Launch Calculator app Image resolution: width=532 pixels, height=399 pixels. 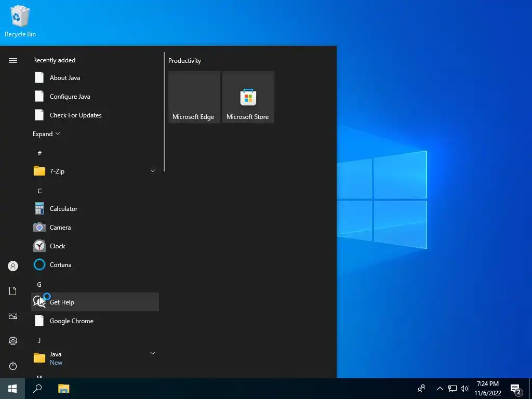click(95, 209)
